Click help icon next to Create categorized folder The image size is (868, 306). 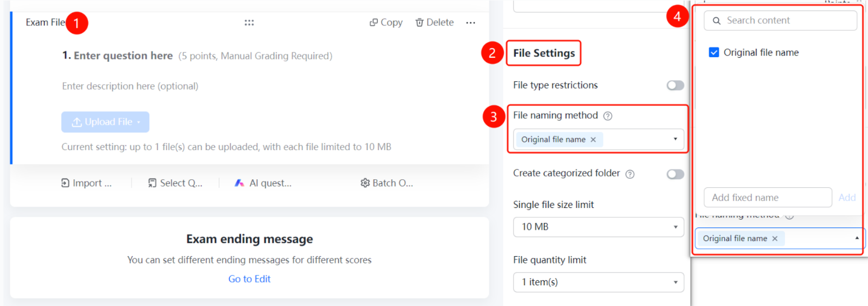pos(630,174)
